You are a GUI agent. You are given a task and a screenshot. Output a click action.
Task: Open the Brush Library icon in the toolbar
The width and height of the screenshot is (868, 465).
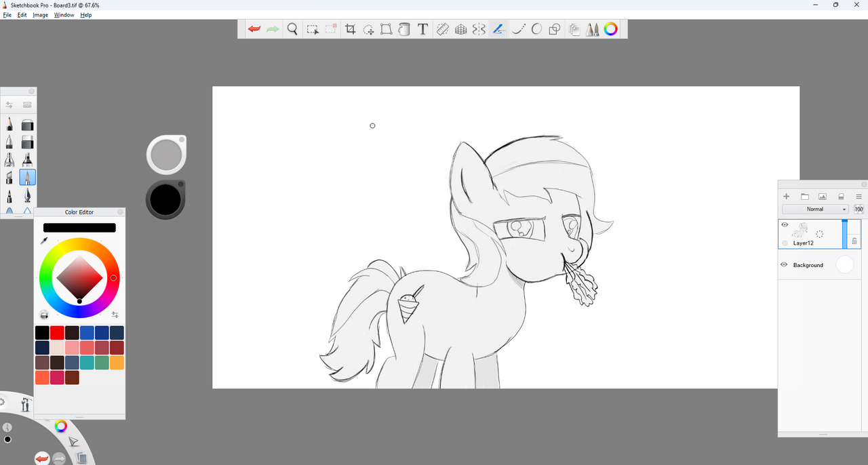point(593,29)
